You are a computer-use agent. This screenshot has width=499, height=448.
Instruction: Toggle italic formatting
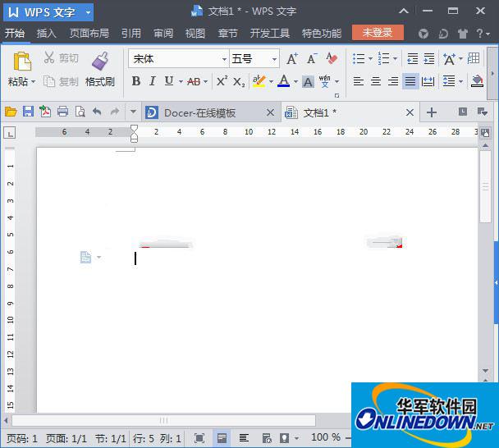[152, 81]
